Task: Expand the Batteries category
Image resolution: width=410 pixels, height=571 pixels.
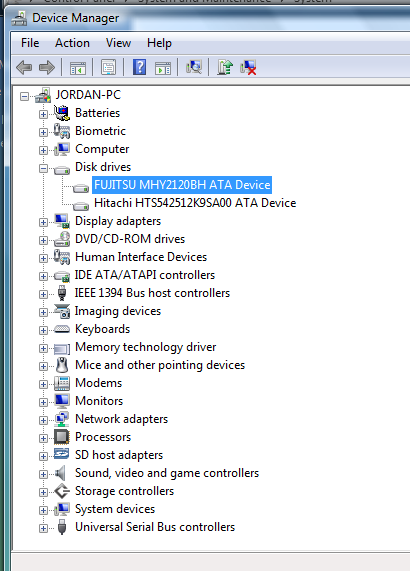Action: tap(43, 114)
